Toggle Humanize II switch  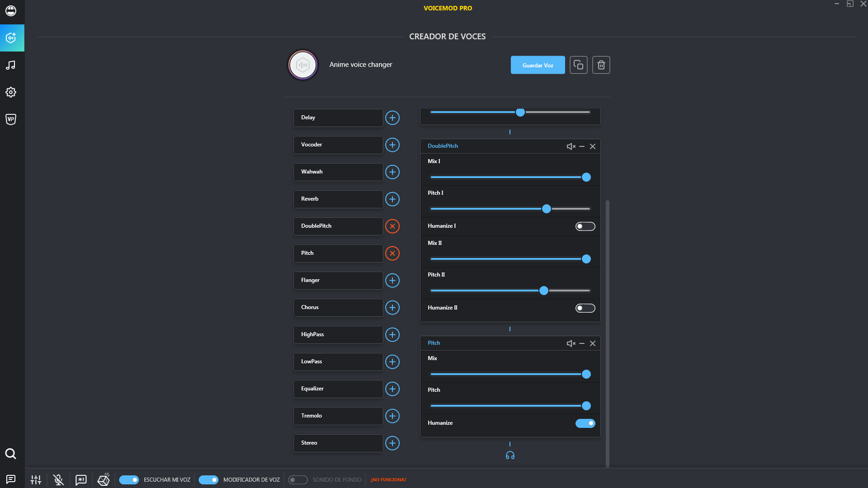(x=585, y=308)
